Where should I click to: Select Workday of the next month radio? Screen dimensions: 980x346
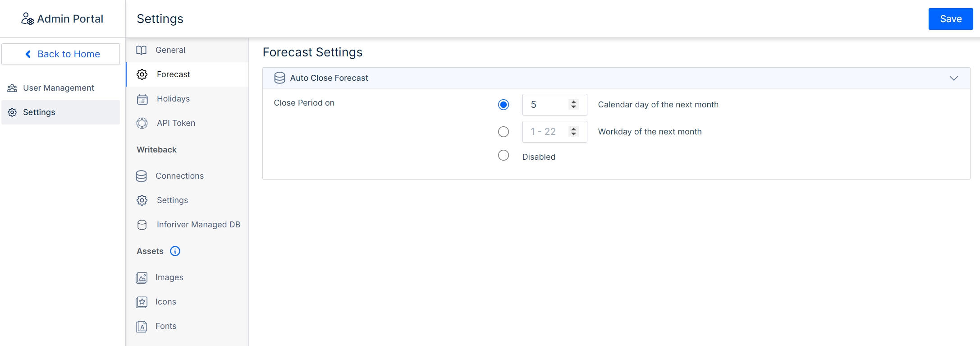[x=504, y=132]
